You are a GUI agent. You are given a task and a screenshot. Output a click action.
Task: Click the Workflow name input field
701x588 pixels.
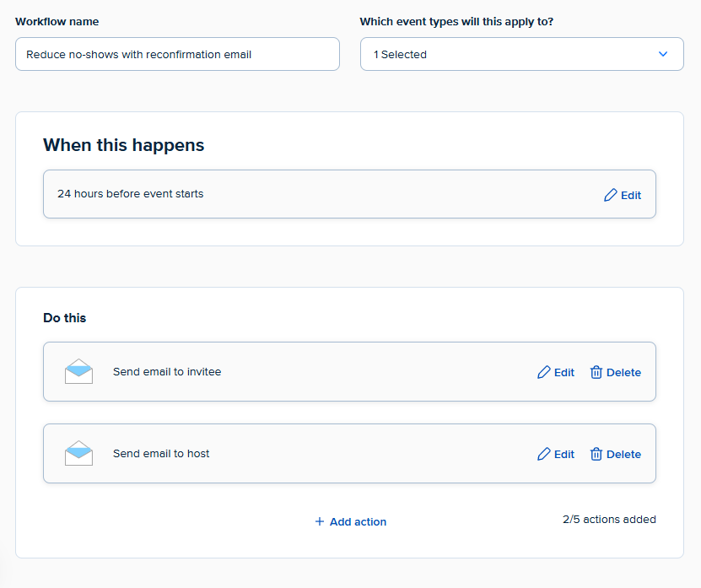coord(177,54)
